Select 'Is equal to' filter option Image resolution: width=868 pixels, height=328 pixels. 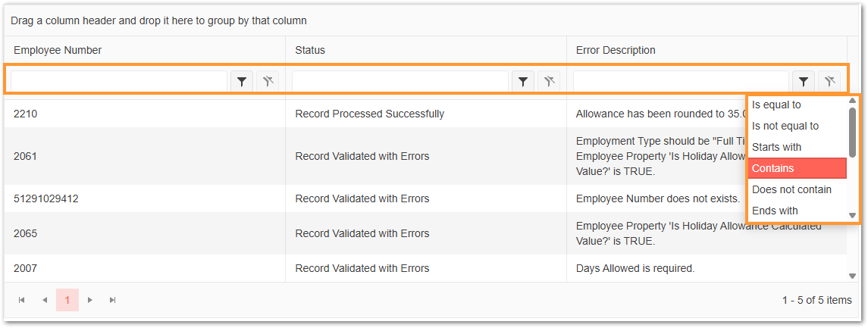[x=797, y=105]
